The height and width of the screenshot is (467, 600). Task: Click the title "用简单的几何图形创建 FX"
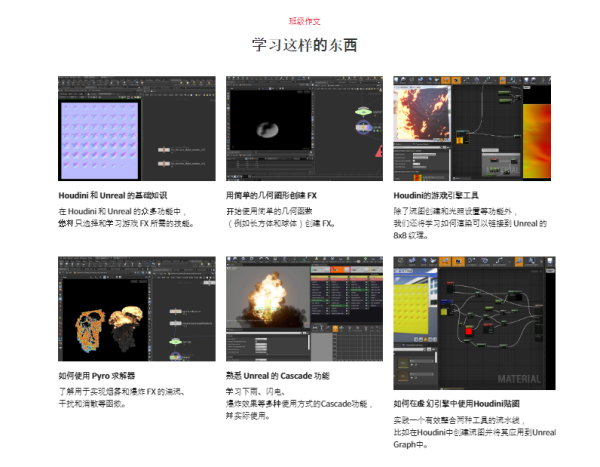point(271,195)
